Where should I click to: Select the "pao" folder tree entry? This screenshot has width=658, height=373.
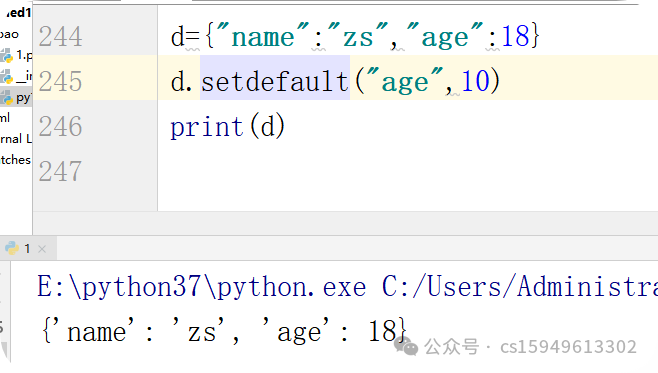[x=9, y=34]
